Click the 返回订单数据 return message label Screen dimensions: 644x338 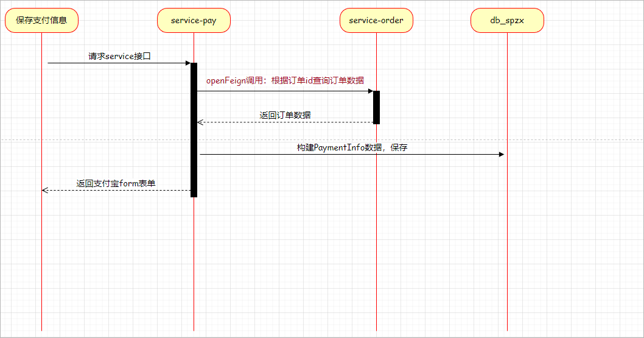click(x=285, y=114)
